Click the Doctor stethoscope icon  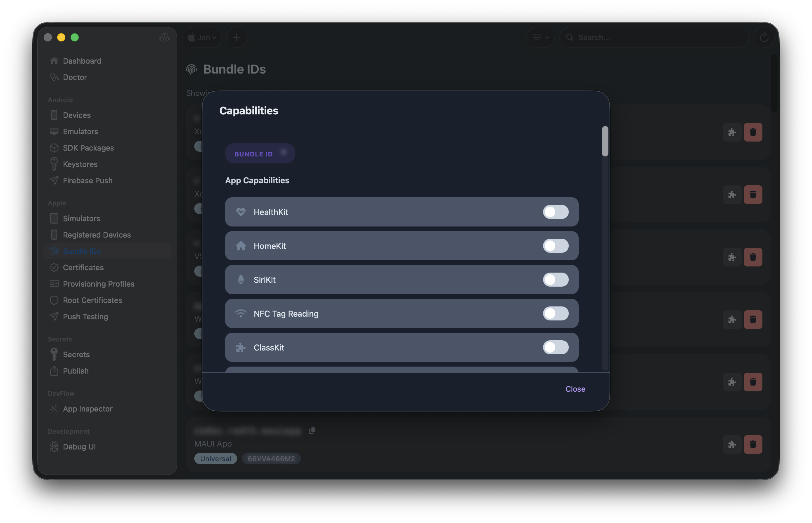point(54,77)
